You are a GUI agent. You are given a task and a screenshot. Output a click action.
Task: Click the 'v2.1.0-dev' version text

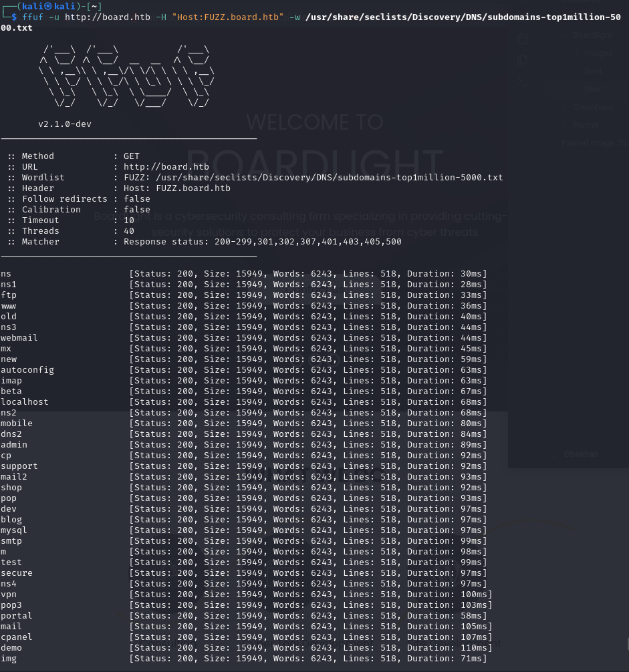pos(65,124)
